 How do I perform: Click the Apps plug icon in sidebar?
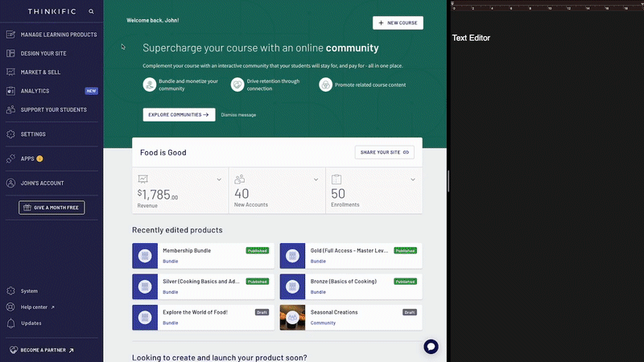pyautogui.click(x=10, y=158)
